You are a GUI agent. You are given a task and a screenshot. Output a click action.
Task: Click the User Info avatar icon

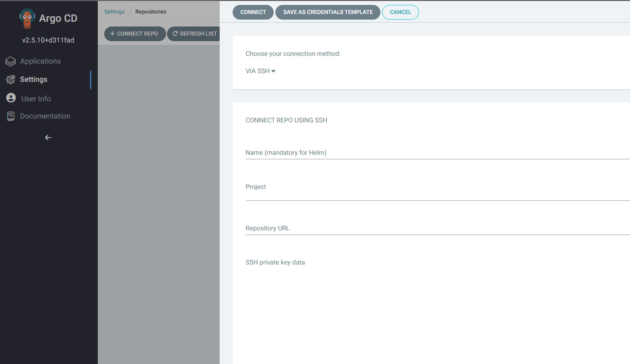(x=11, y=98)
